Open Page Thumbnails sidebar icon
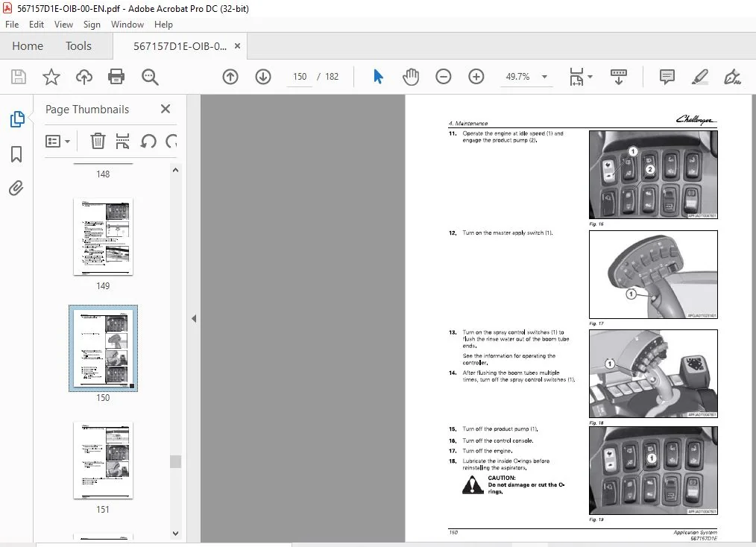This screenshot has height=547, width=756. click(x=17, y=119)
